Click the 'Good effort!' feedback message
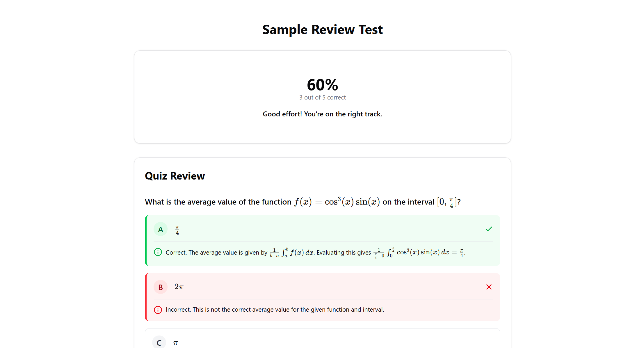This screenshot has width=644, height=348. (x=322, y=114)
